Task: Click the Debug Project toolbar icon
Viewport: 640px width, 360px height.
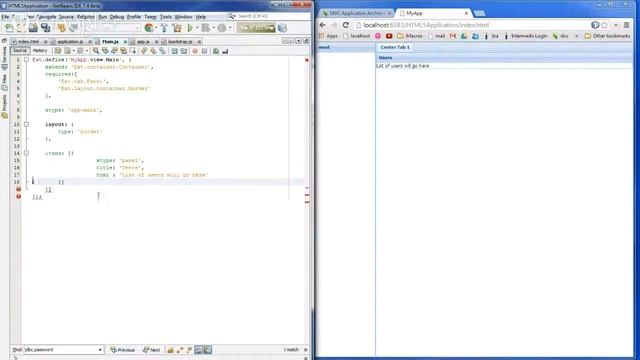Action: pos(206,28)
